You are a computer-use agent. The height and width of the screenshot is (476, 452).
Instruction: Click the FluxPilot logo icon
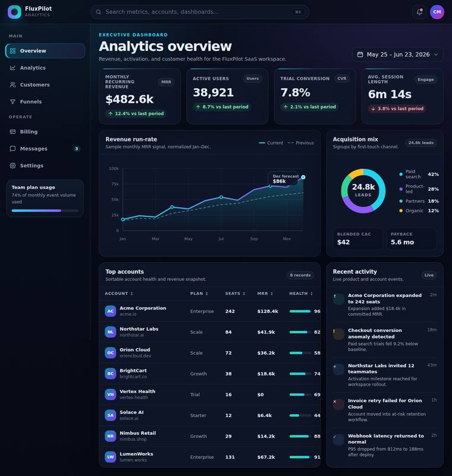pos(14,12)
